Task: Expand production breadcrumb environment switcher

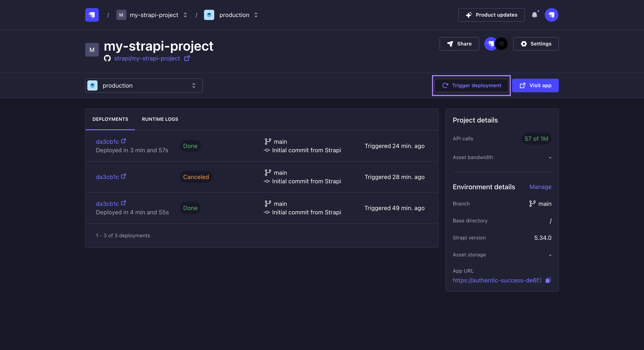Action: click(256, 15)
